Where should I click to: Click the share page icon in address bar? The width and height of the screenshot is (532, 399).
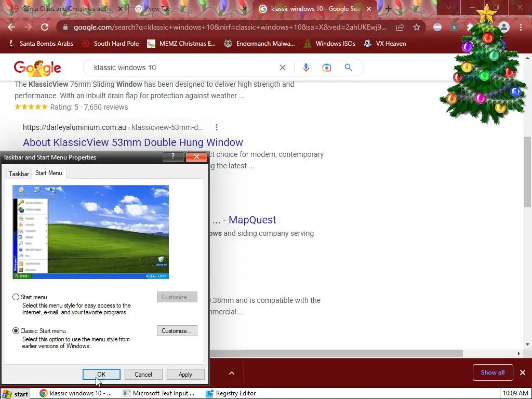400,27
